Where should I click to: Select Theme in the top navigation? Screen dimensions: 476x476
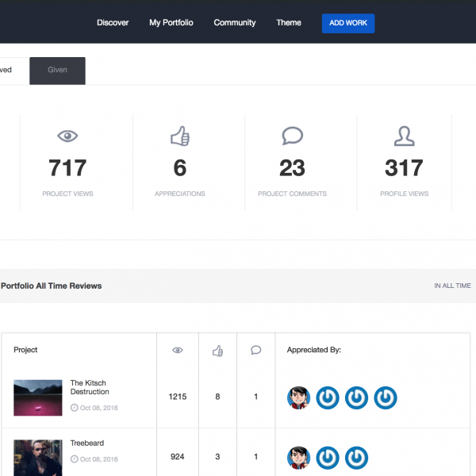click(289, 23)
